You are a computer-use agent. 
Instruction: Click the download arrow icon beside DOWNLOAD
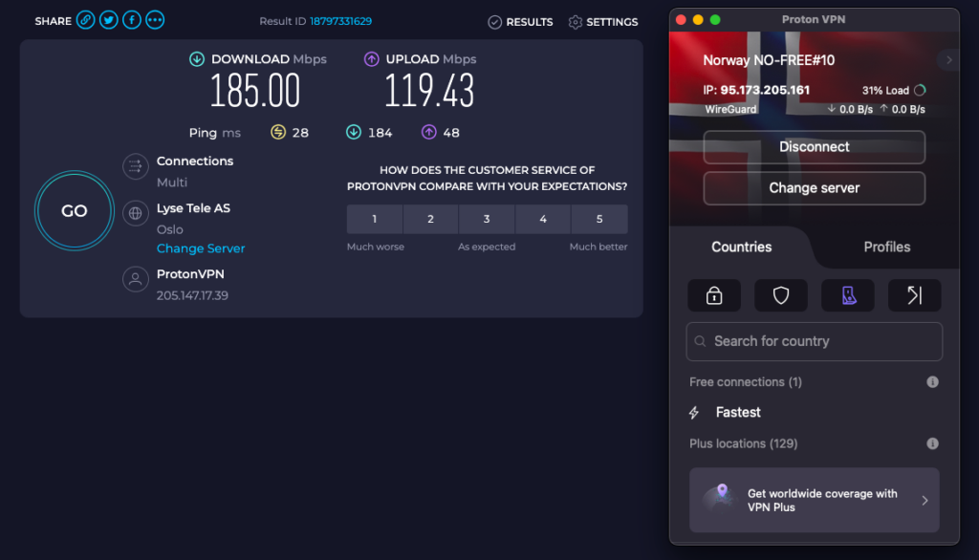197,59
